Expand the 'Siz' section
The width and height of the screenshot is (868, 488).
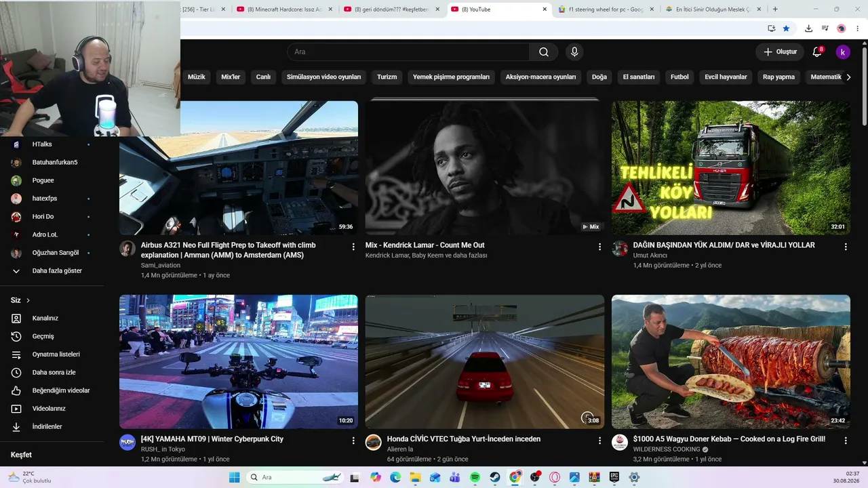[20, 300]
